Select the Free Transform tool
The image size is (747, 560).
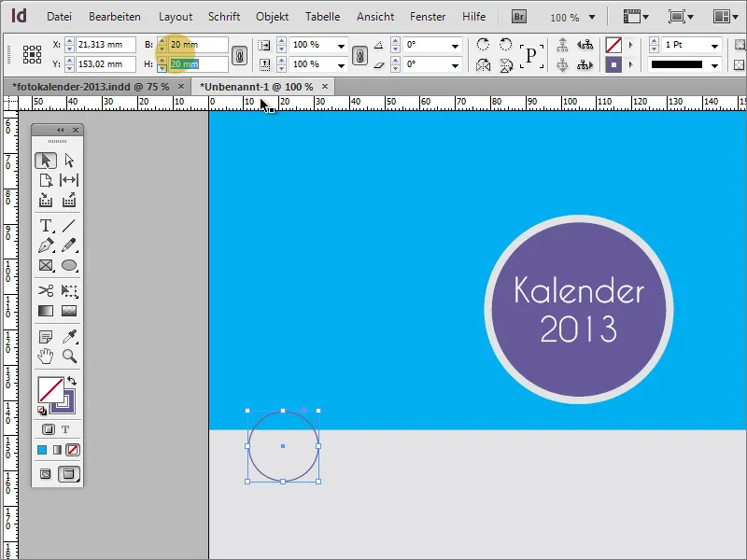(69, 291)
